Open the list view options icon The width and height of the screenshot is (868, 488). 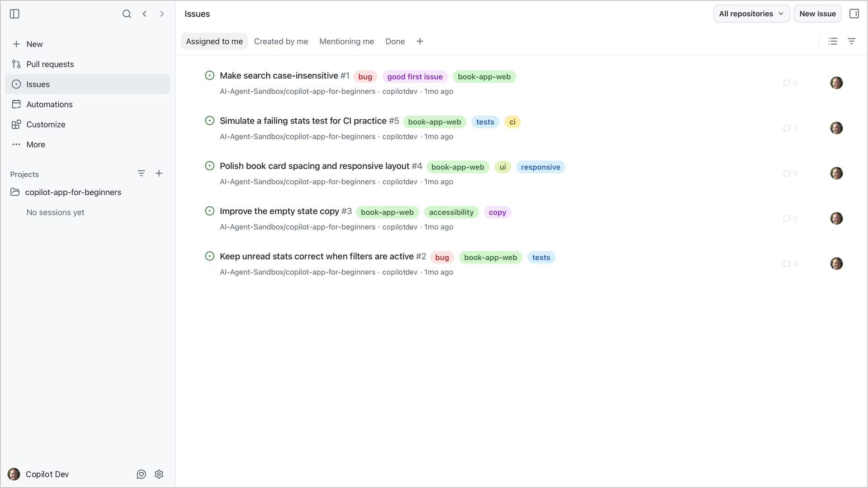(833, 42)
